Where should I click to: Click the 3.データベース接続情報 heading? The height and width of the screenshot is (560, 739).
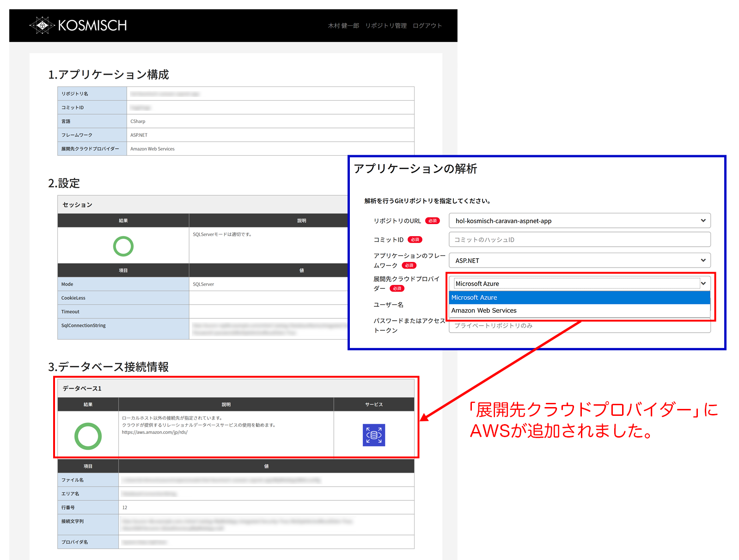coord(109,367)
